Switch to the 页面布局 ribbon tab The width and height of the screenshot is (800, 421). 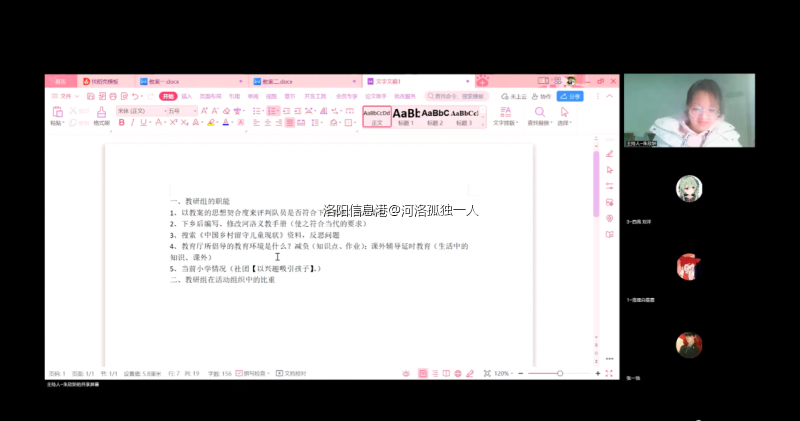tap(210, 96)
